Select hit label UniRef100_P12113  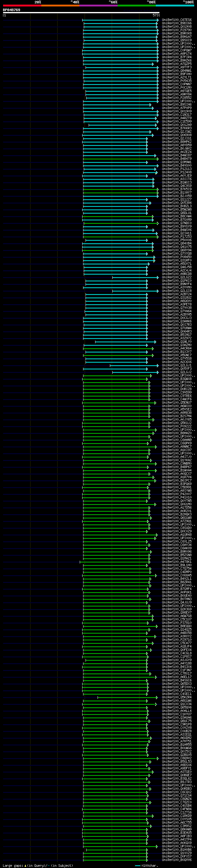(177, 169)
